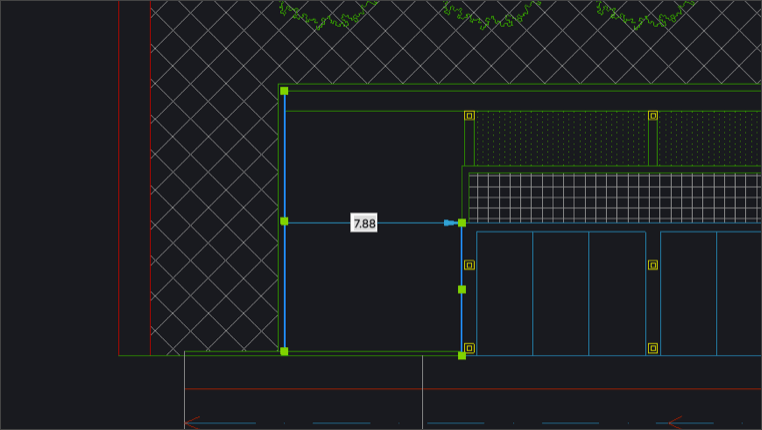Pick the midpoint grip of the long left vertical line
Image resolution: width=762 pixels, height=430 pixels.
[284, 221]
